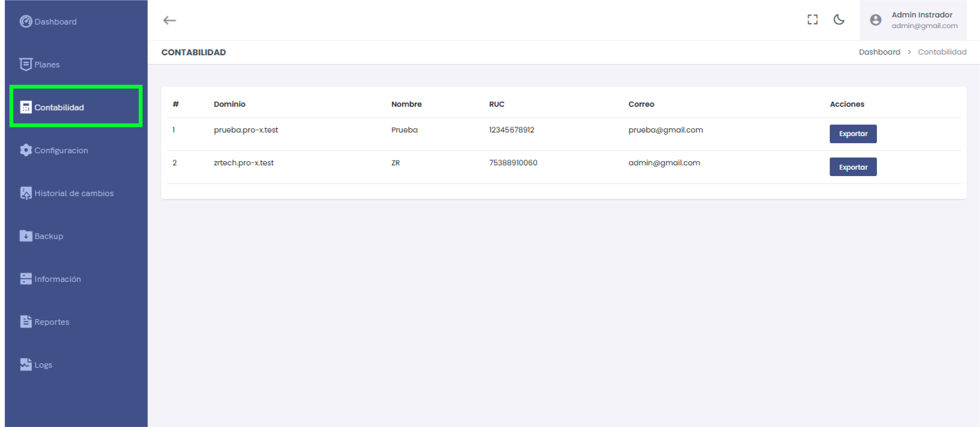980x427 pixels.
Task: Click the Configuracion gear icon
Action: pyautogui.click(x=25, y=150)
